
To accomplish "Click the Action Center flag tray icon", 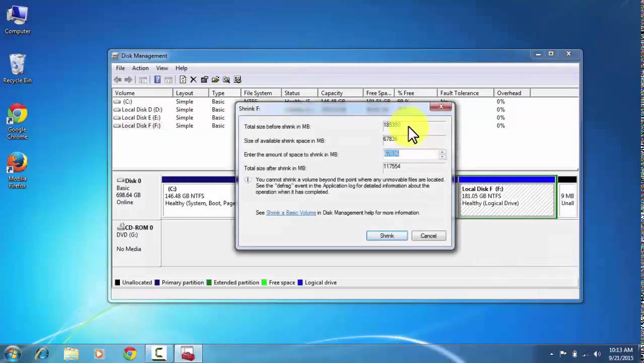I will pos(563,354).
